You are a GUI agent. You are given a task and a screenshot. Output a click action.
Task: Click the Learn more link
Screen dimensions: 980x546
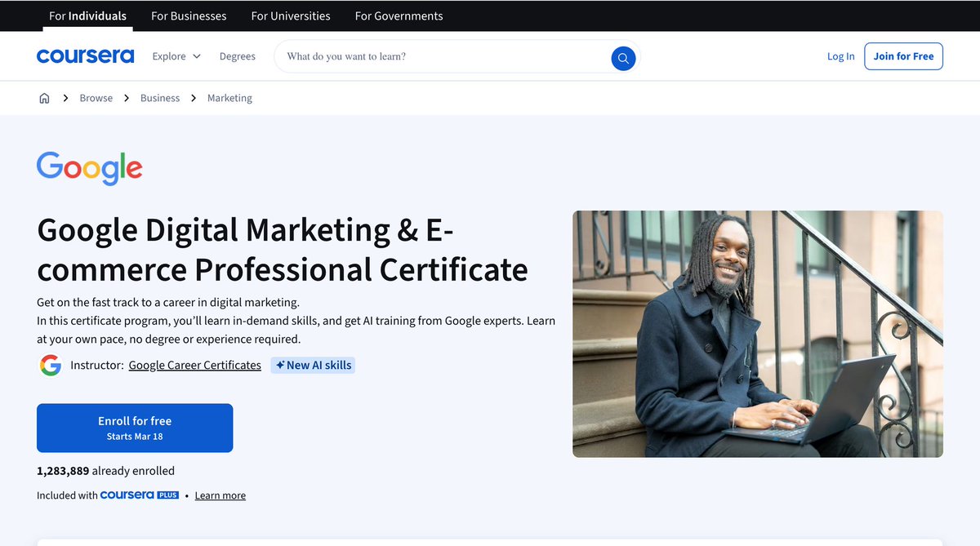[220, 495]
